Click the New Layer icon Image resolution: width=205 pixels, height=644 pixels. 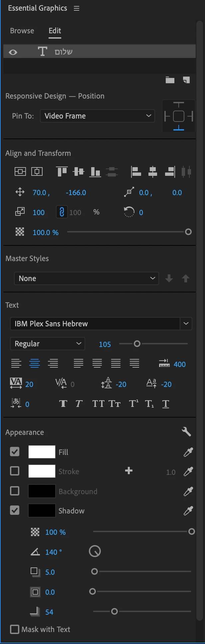point(186,80)
